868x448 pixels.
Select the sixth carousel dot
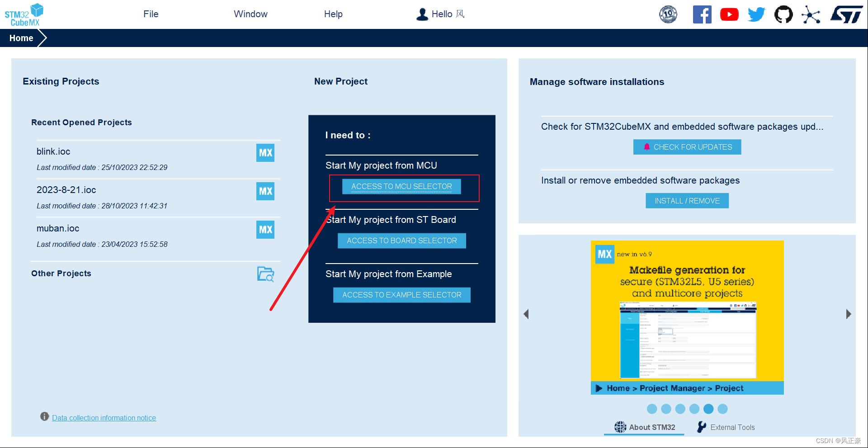[x=723, y=409]
